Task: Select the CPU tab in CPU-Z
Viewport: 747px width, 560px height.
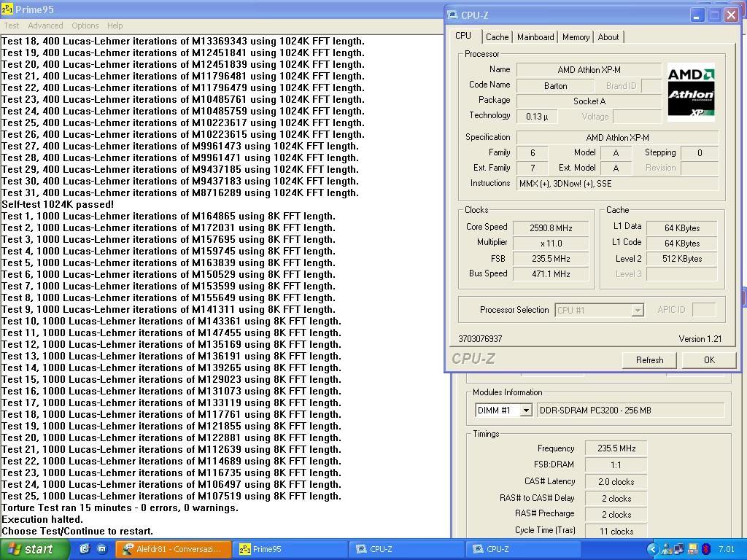Action: 463,36
